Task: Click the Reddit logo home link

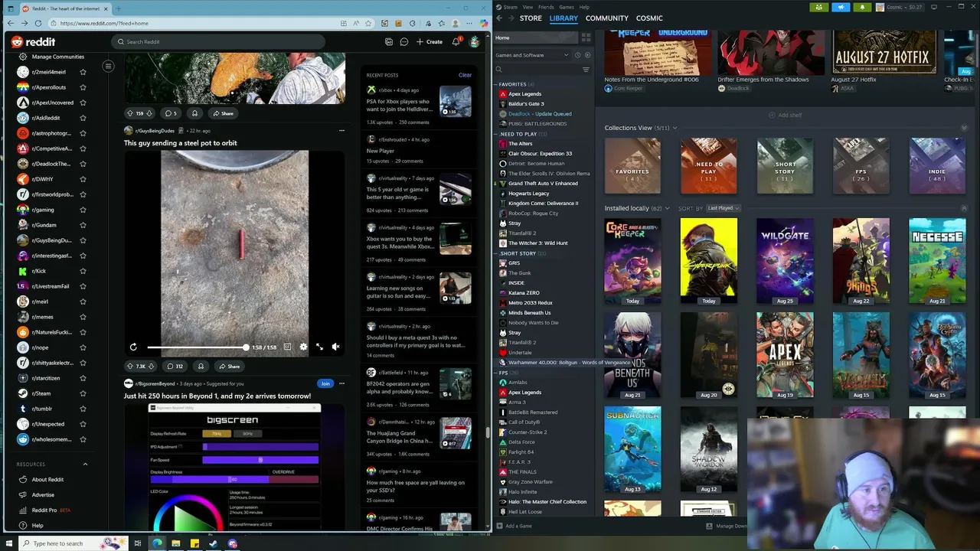Action: (33, 42)
